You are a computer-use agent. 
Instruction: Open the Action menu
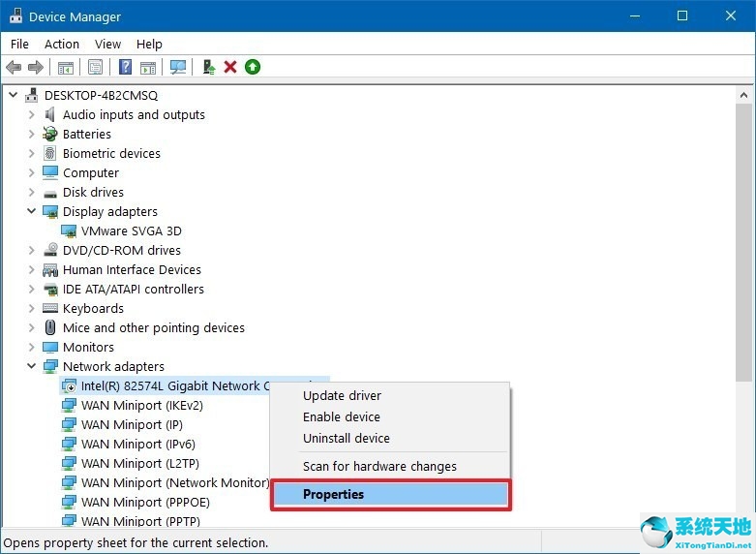pyautogui.click(x=62, y=44)
